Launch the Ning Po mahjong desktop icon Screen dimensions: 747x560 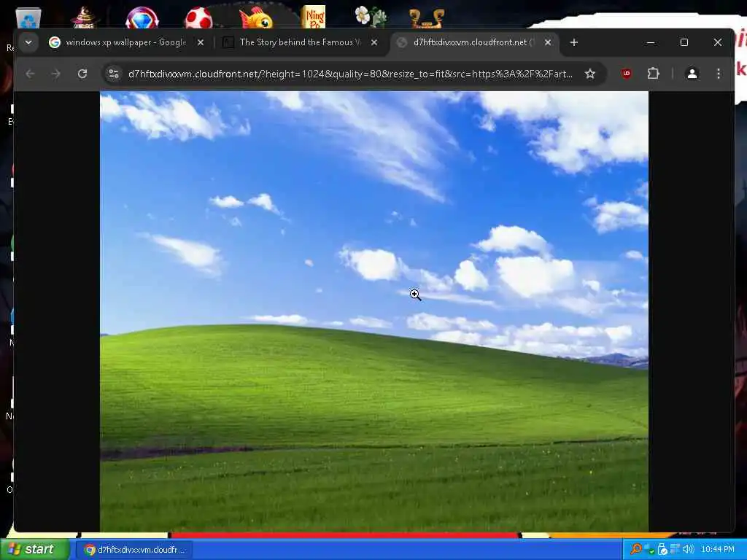point(314,17)
